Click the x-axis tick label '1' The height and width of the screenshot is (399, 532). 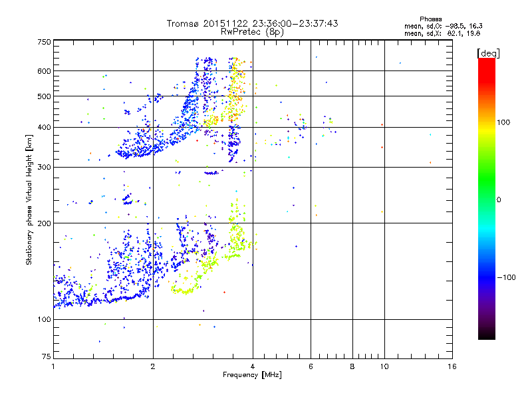click(53, 366)
